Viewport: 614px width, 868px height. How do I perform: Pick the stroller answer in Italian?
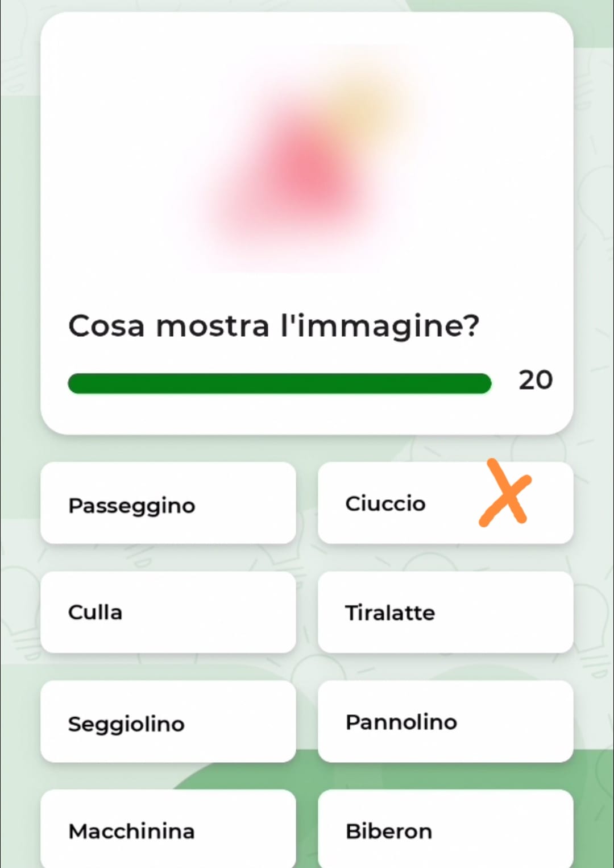pos(168,504)
